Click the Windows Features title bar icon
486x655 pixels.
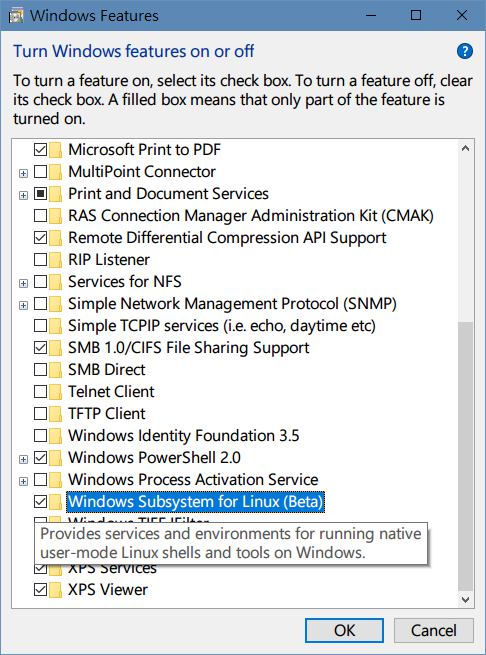point(15,16)
